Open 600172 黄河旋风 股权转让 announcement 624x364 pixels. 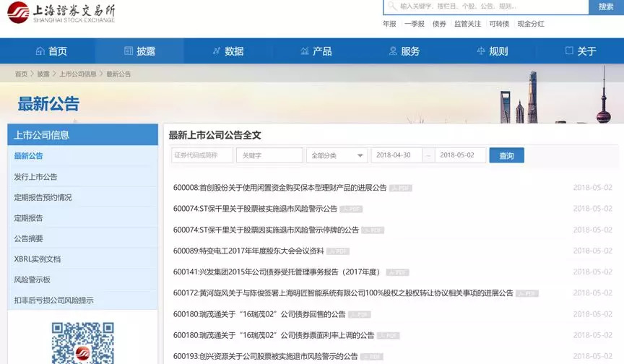pyautogui.click(x=343, y=293)
